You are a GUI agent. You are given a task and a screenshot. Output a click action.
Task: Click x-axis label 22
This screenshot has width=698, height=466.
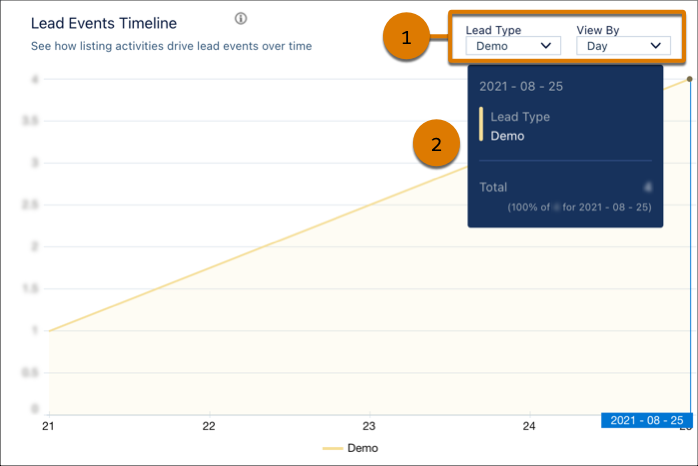tap(209, 426)
